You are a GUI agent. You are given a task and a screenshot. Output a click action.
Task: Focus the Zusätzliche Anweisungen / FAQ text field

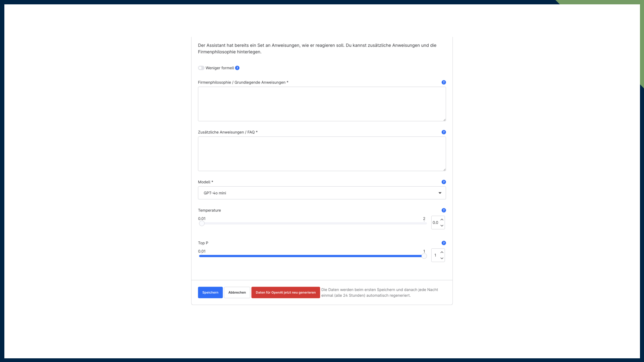coord(322,154)
